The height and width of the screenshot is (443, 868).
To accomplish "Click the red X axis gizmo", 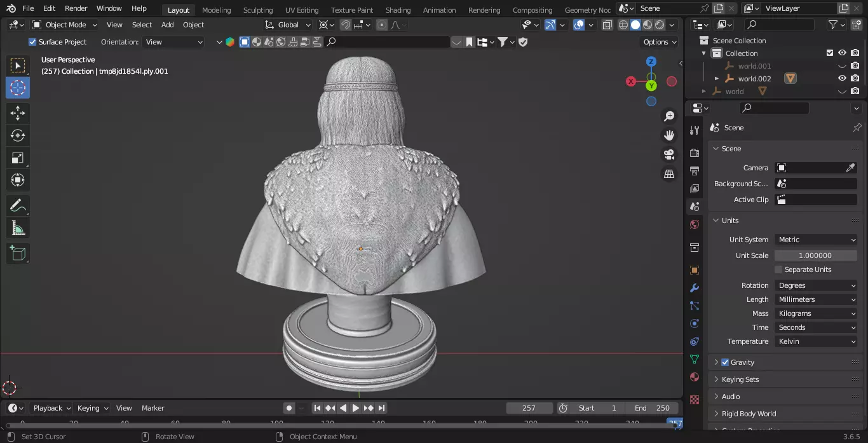I will click(x=631, y=81).
